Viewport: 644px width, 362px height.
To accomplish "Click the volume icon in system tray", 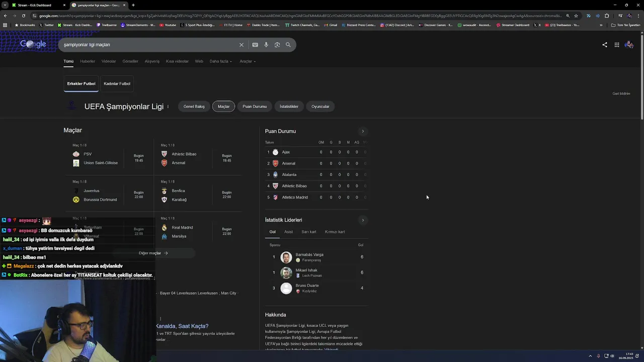I will click(x=612, y=356).
